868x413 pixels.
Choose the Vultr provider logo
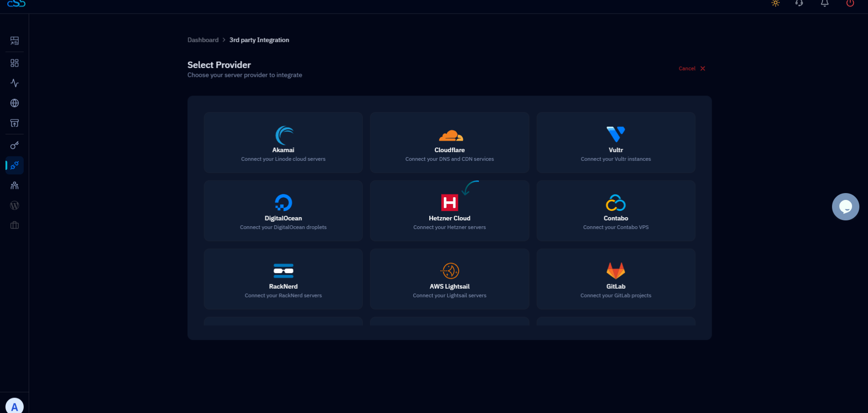coord(616,134)
